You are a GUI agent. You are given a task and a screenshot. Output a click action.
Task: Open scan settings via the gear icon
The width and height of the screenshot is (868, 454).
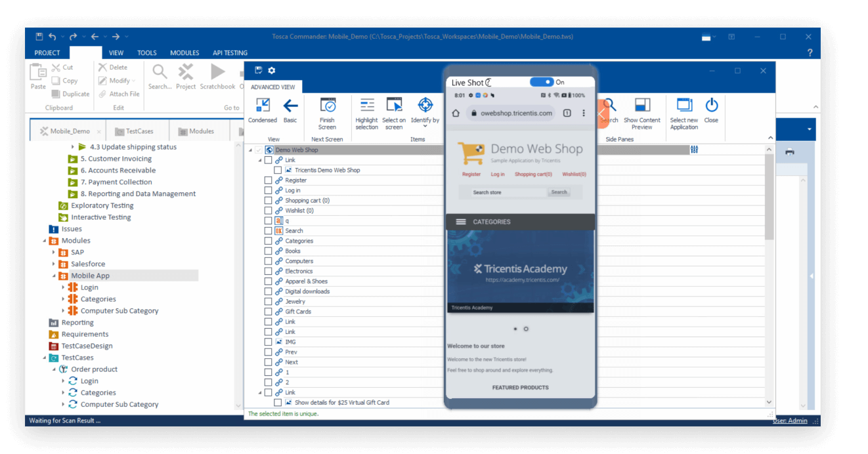(271, 70)
